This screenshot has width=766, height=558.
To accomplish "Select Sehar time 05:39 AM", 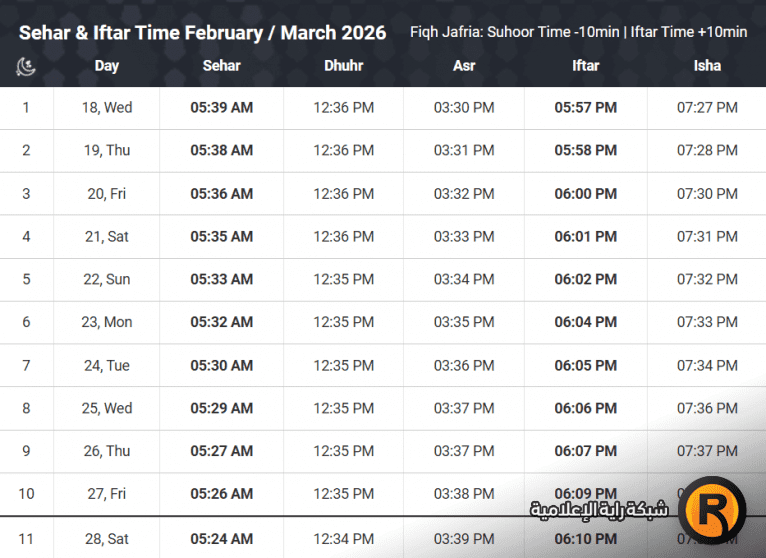I will point(221,108).
